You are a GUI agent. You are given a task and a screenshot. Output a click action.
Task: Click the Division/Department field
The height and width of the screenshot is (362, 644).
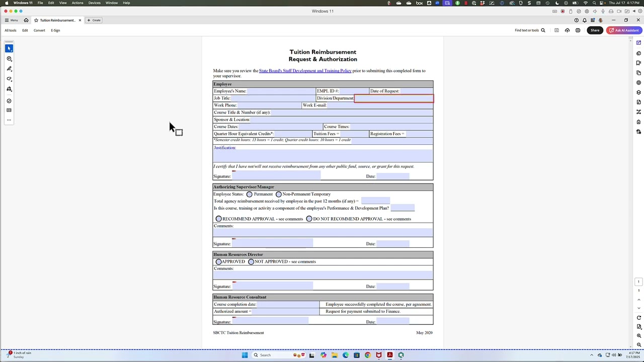[x=394, y=98]
